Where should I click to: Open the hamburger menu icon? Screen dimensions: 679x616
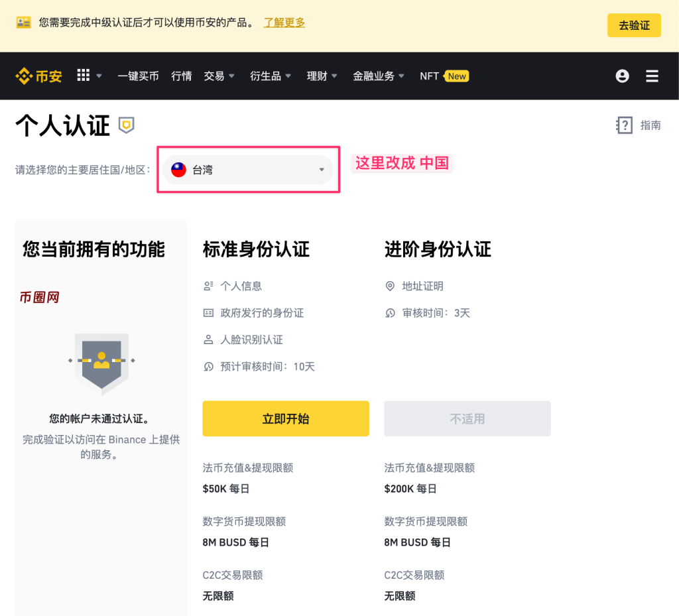point(652,76)
